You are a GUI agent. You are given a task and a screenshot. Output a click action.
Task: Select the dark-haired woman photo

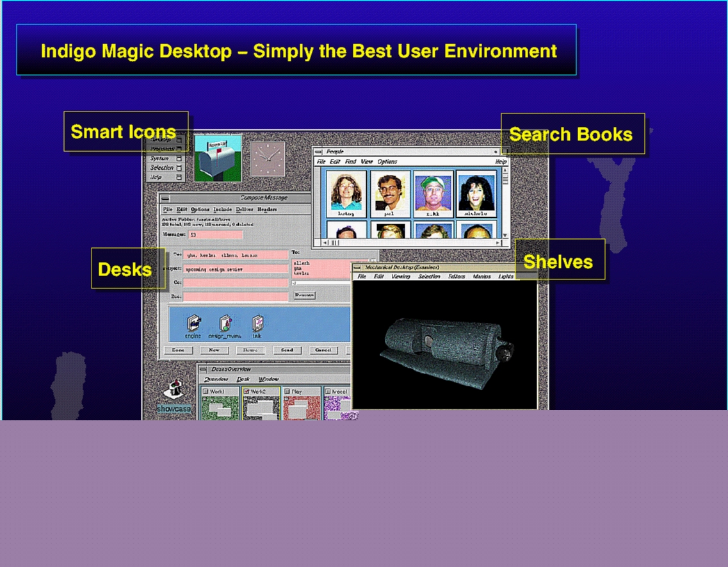pos(476,193)
